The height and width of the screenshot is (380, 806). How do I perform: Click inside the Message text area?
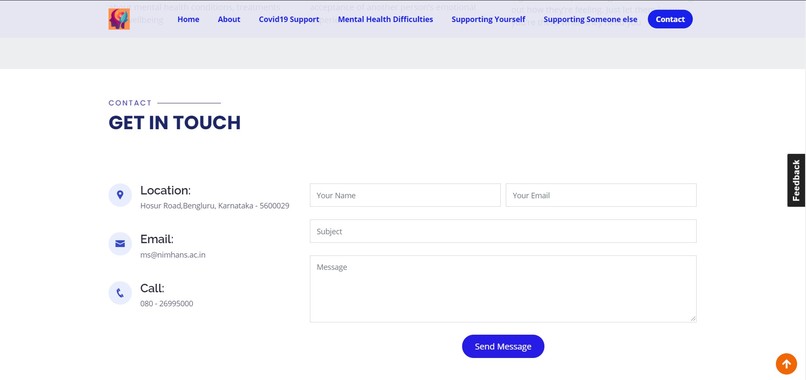[x=503, y=289]
